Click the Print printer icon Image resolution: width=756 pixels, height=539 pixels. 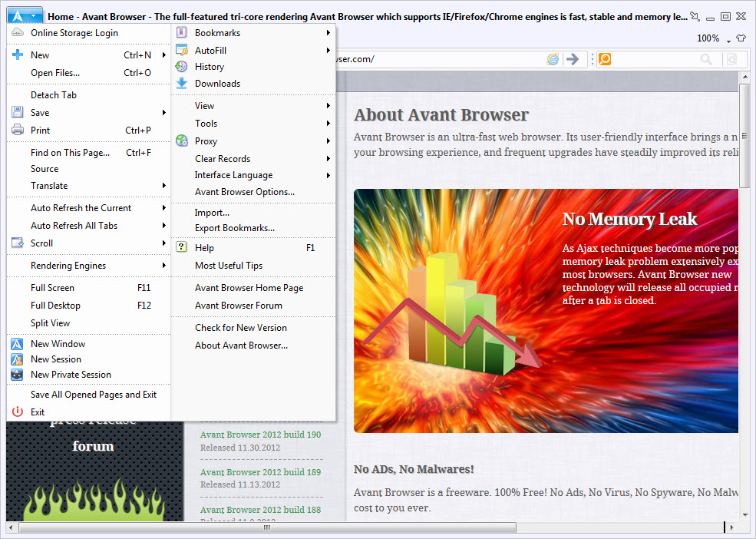click(x=18, y=130)
